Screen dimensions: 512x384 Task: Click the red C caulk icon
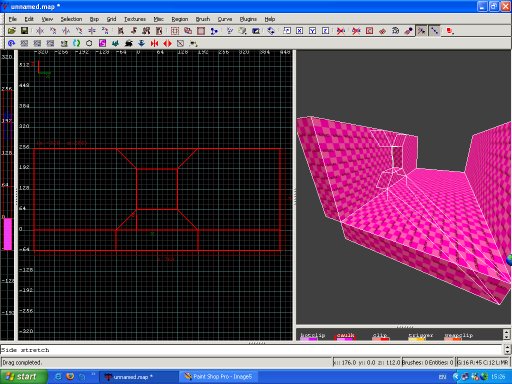pyautogui.click(x=369, y=31)
